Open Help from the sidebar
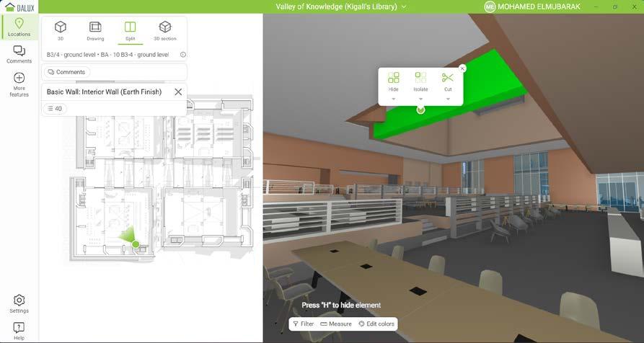 tap(19, 331)
